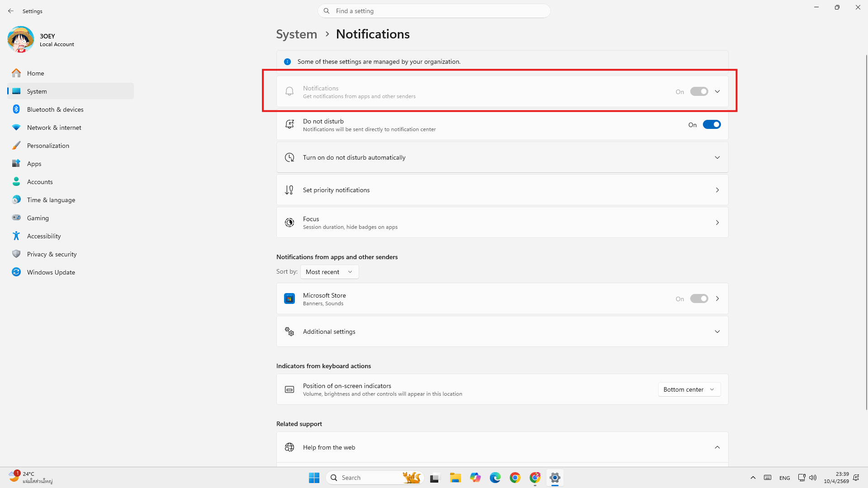Image resolution: width=868 pixels, height=488 pixels.
Task: Click the taskbar Search box
Action: click(374, 478)
